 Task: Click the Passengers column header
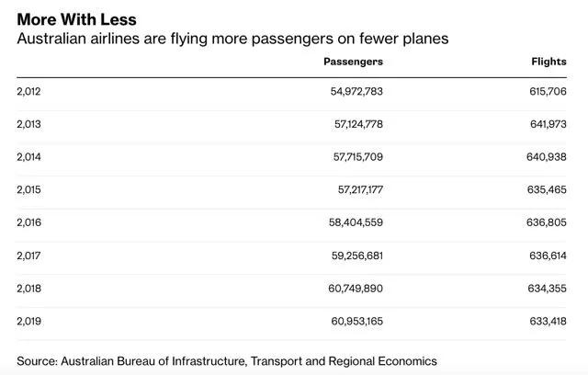(x=354, y=62)
